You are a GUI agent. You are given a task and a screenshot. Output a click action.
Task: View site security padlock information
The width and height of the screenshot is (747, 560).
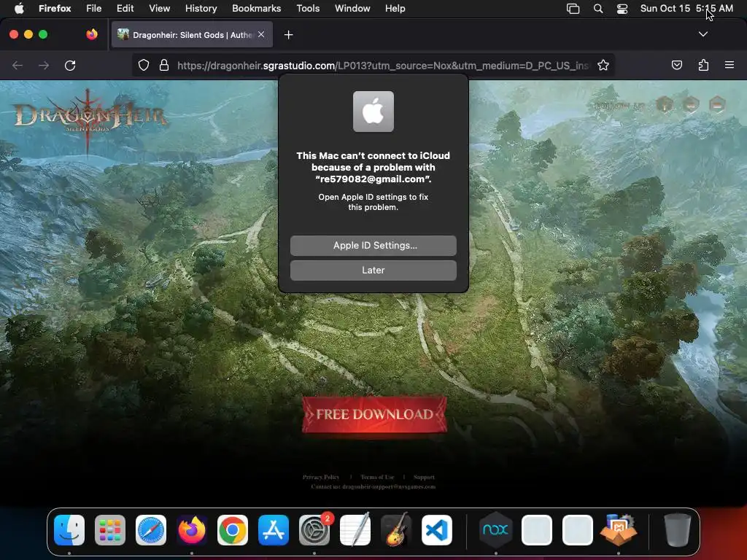tap(164, 65)
